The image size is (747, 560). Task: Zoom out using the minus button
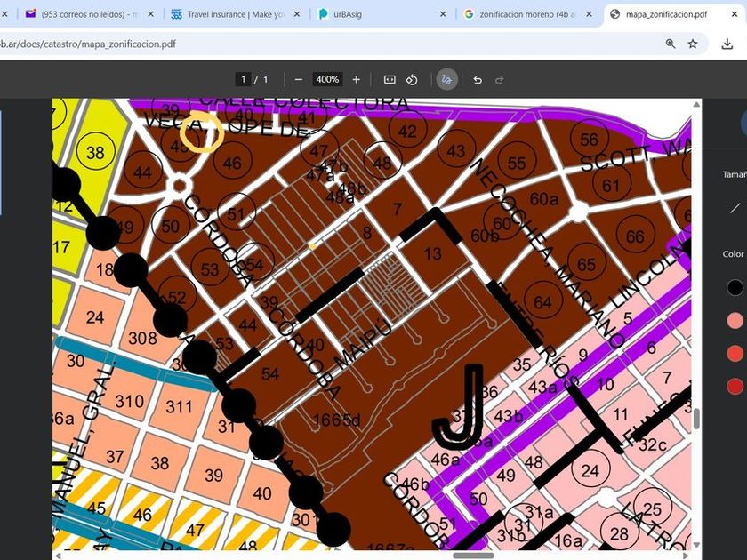coord(299,79)
